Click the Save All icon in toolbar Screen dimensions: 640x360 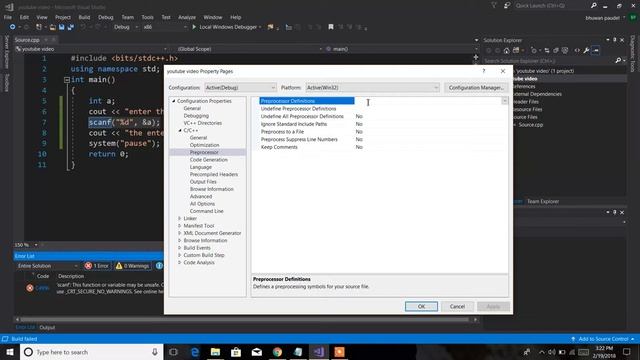[71, 27]
